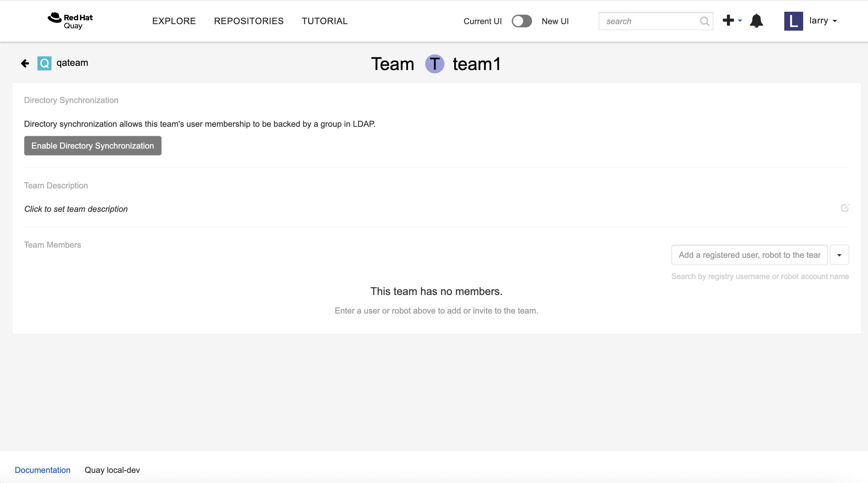The image size is (868, 483).
Task: Open the Repositories menu item
Action: (x=249, y=21)
